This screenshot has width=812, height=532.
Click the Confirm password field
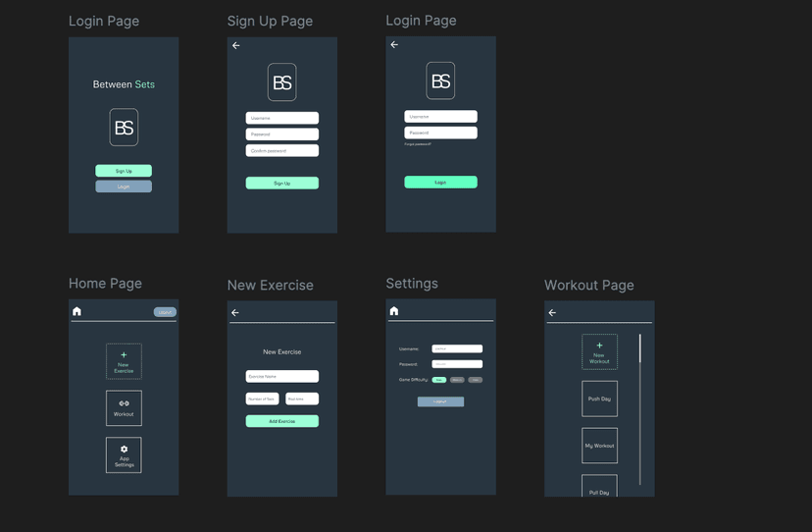click(x=282, y=150)
